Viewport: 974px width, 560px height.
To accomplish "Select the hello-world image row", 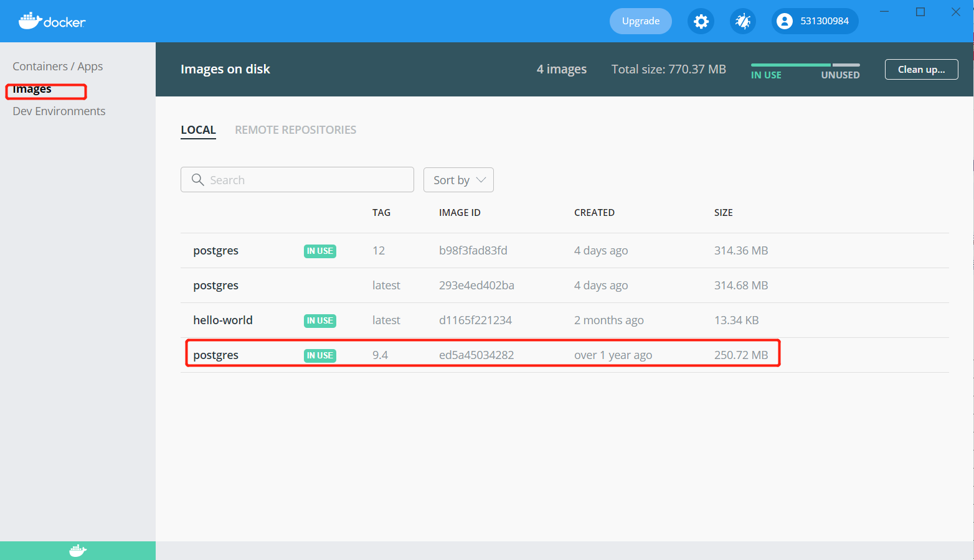I will (x=565, y=320).
